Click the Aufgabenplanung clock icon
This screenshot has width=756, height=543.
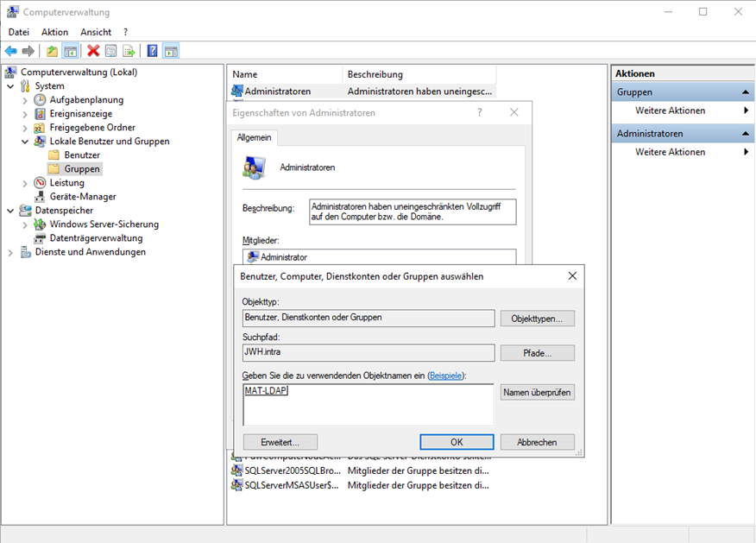point(40,100)
